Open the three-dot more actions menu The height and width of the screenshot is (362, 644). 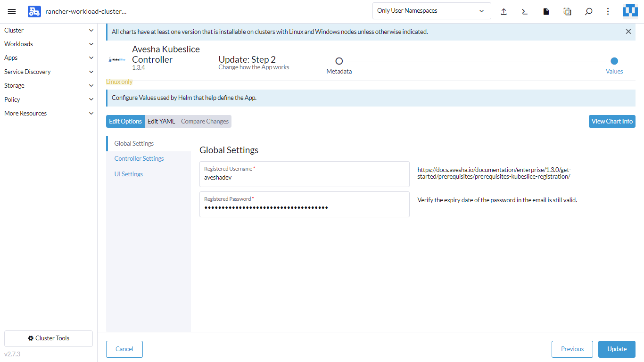(x=608, y=11)
